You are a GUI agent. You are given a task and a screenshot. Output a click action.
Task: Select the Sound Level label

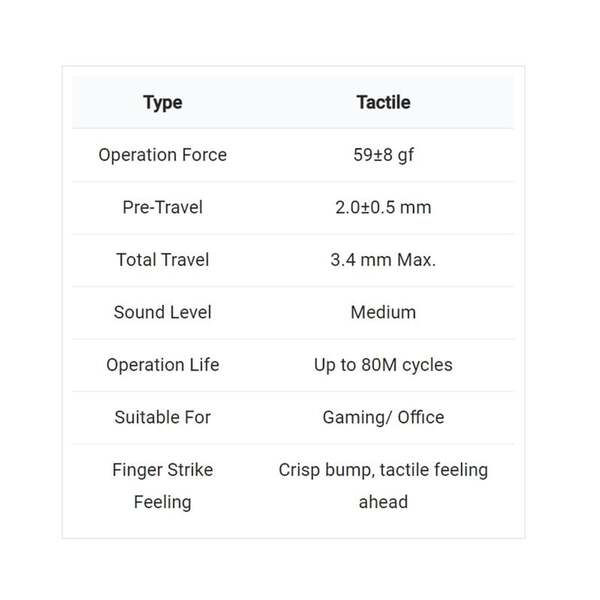163,312
